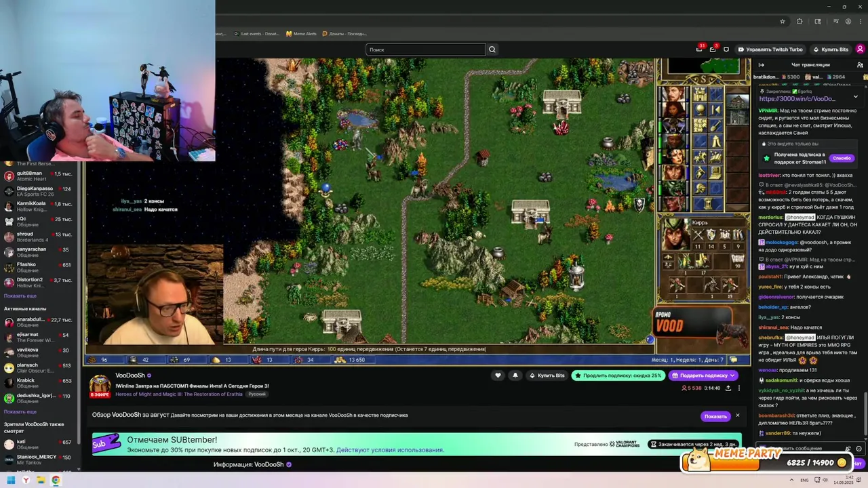Click the replay skip-back arrow game button
This screenshot has width=868, height=488.
click(716, 110)
